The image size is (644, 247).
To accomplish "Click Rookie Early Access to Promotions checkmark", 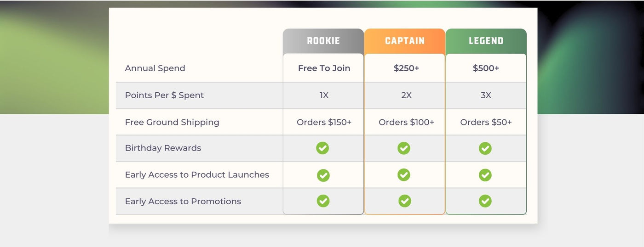I will [x=323, y=201].
